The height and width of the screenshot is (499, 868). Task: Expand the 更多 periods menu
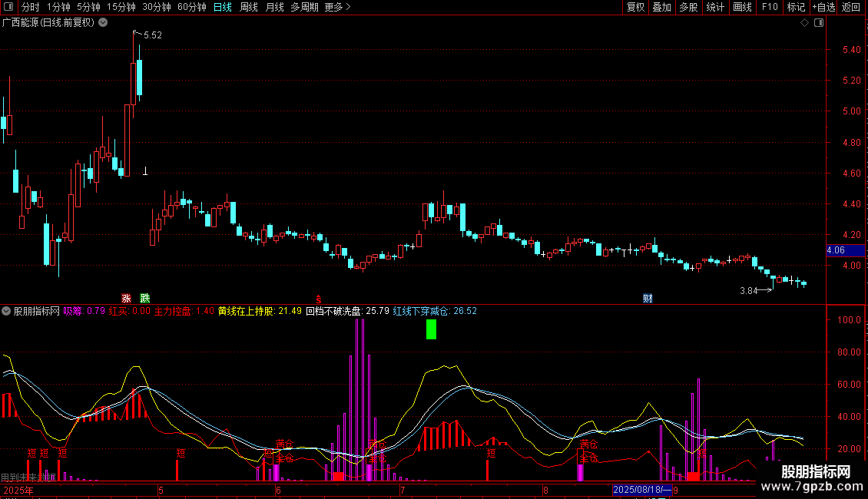337,8
